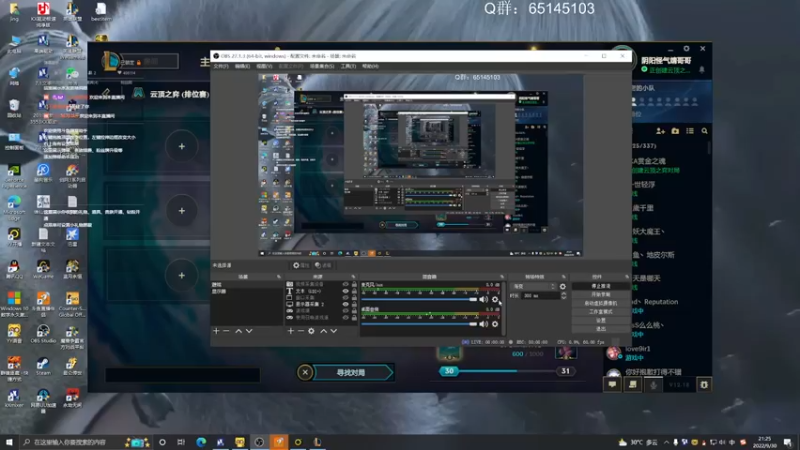
Task: Open desktop audio settings gear in mixer
Action: 494,324
